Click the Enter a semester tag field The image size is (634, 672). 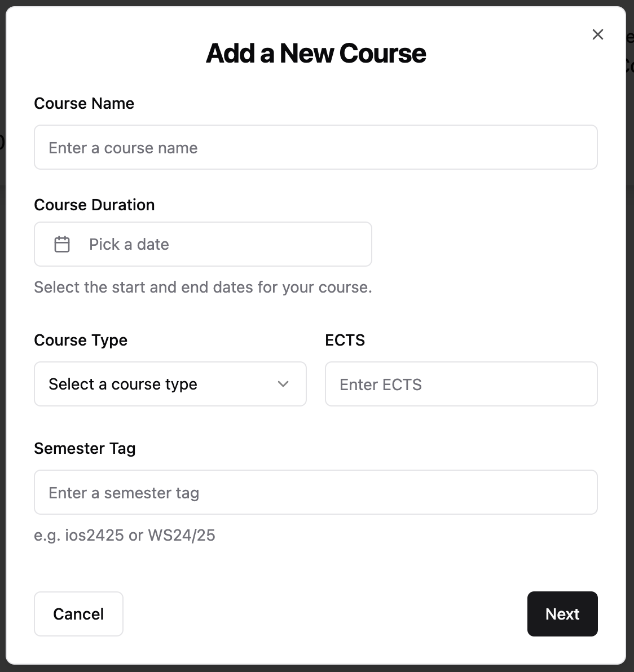click(x=315, y=492)
